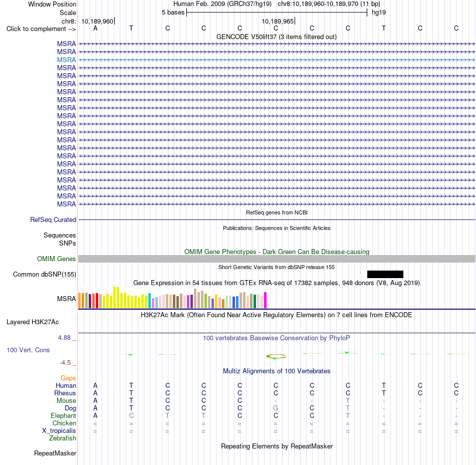The image size is (476, 465).
Task: Click the chr8:10,189,960-10,189,970 (11 bp) range text
Action: click(x=329, y=4)
